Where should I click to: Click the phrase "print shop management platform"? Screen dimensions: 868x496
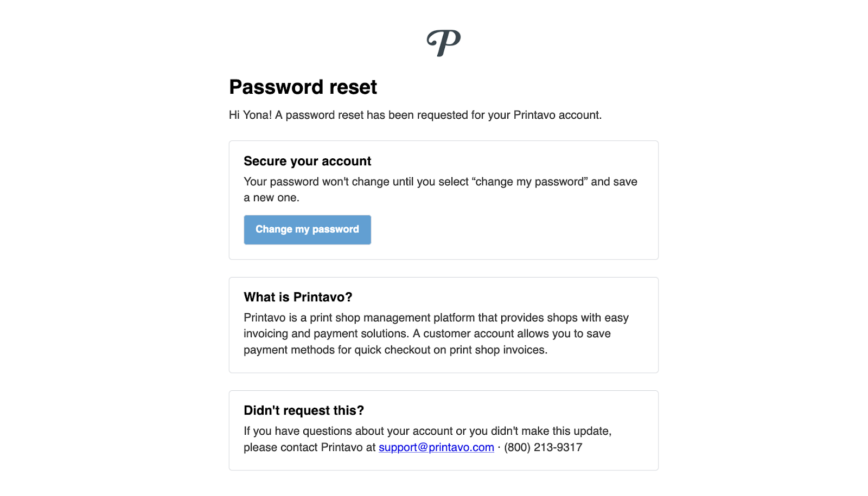pyautogui.click(x=392, y=318)
